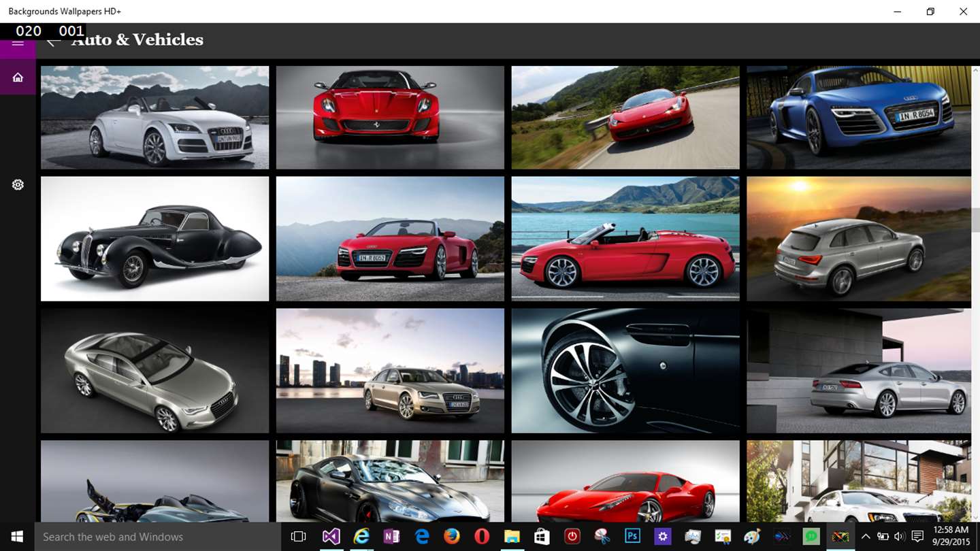Open the silver Audi rear view by building
980x551 pixels.
click(859, 371)
